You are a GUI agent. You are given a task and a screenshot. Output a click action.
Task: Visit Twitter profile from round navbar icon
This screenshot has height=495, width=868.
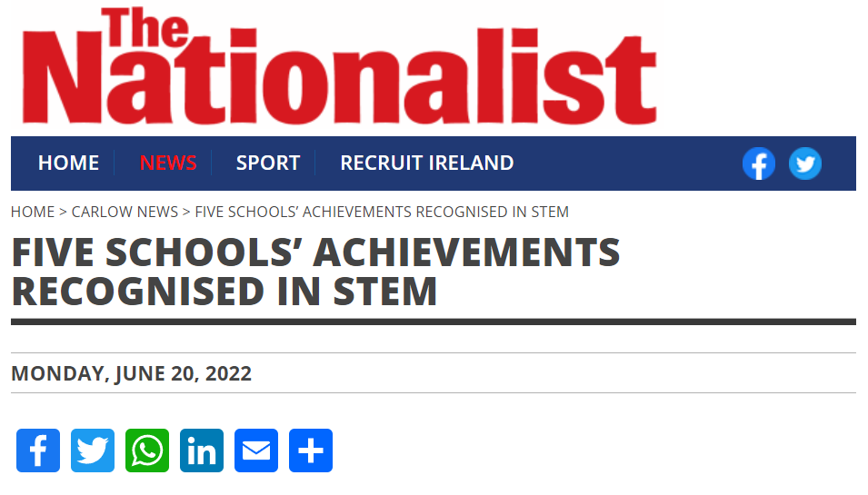[804, 163]
